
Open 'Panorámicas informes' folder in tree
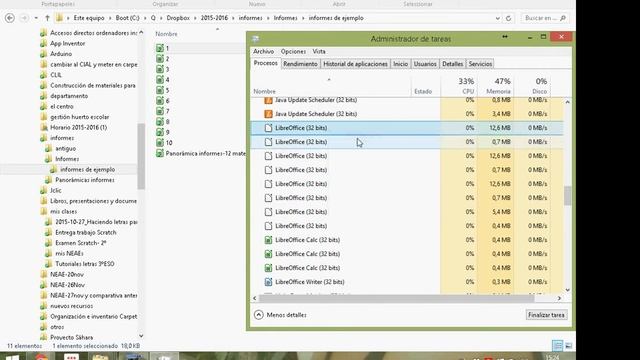84,180
